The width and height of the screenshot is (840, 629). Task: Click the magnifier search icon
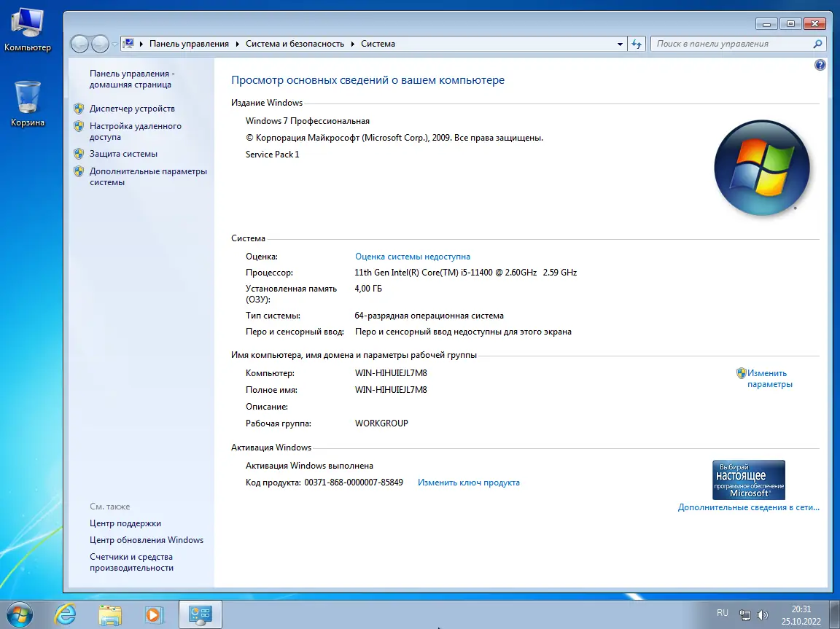coord(817,44)
